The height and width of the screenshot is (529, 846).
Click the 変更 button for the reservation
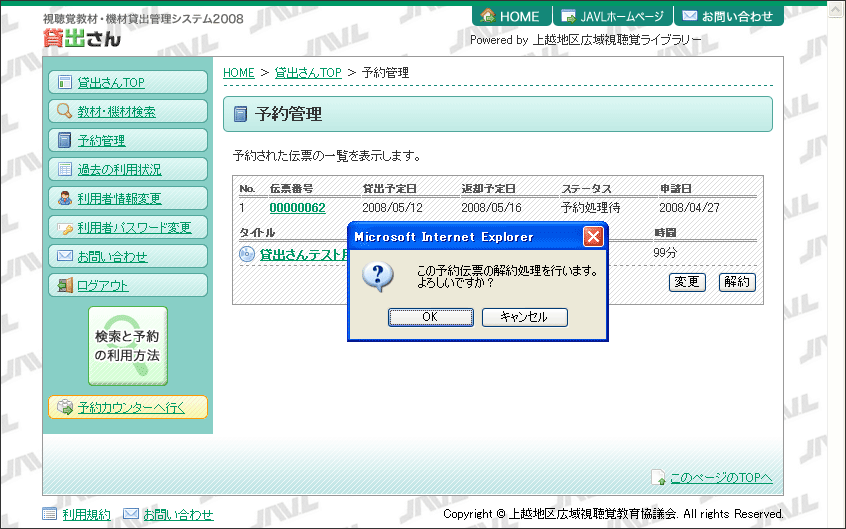[687, 282]
